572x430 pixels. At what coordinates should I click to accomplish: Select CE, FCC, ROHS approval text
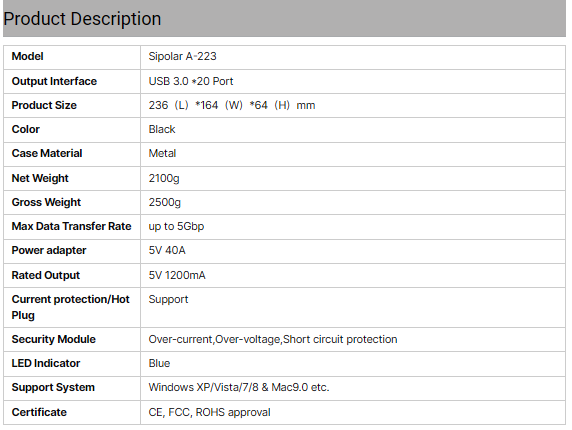[x=209, y=412]
